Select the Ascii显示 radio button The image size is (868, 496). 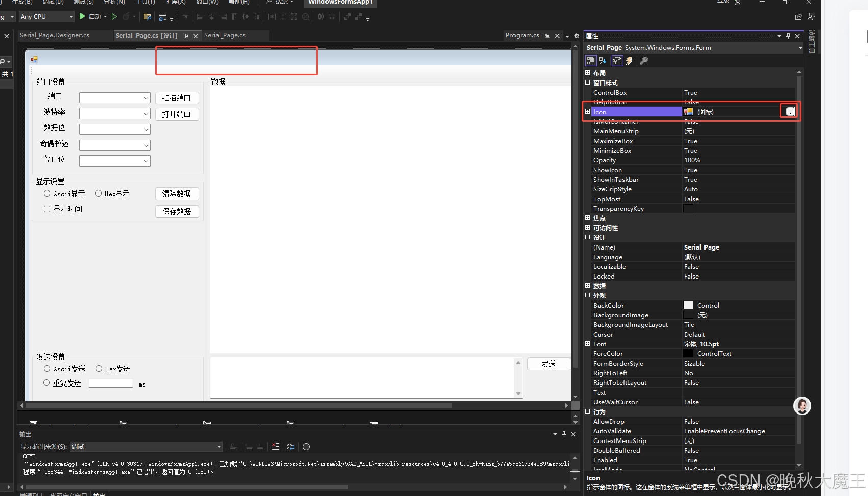click(47, 194)
